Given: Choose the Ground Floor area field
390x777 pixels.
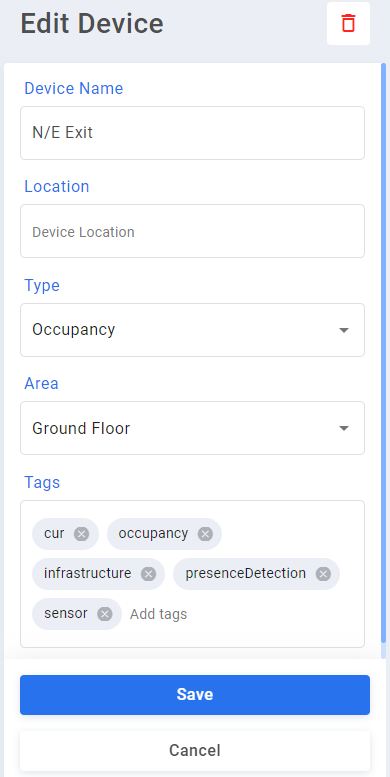Looking at the screenshot, I should (x=192, y=428).
